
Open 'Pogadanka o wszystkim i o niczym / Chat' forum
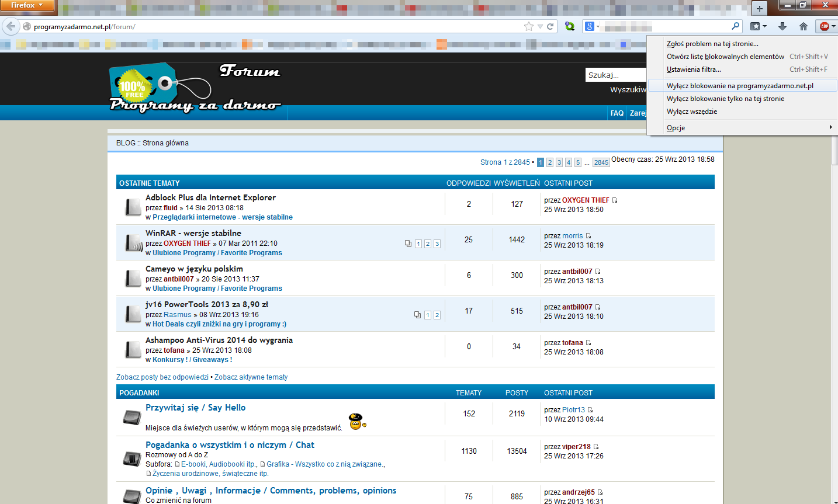[x=230, y=445]
